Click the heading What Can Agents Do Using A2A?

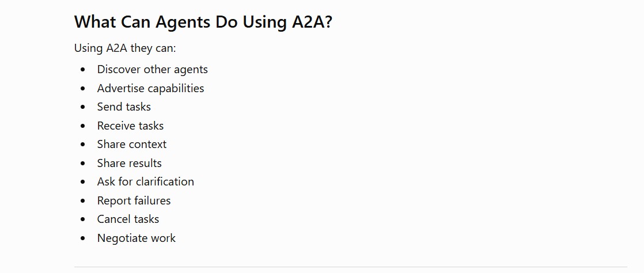tap(203, 22)
